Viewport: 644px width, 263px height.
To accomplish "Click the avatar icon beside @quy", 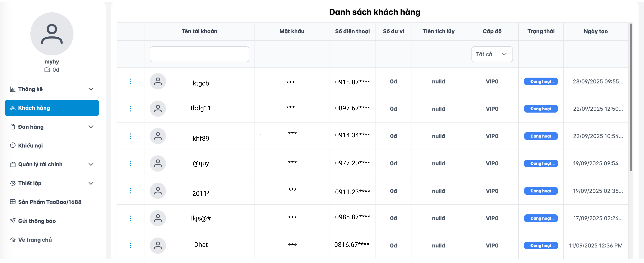I will (x=158, y=163).
